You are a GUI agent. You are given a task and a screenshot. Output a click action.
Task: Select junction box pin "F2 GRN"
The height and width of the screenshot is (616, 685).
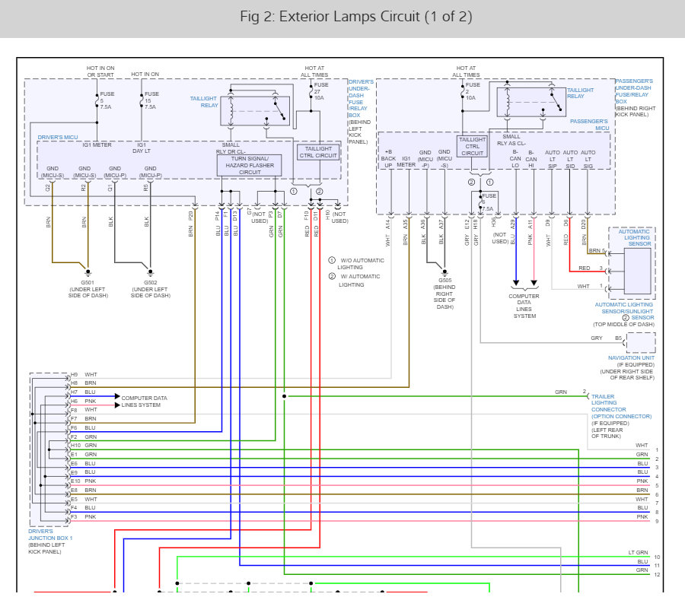(x=84, y=437)
